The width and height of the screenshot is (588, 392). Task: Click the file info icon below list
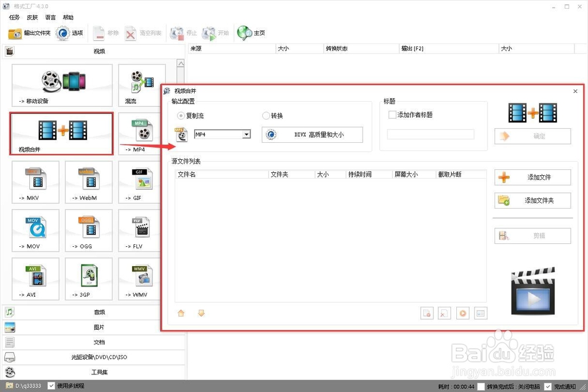pos(481,313)
